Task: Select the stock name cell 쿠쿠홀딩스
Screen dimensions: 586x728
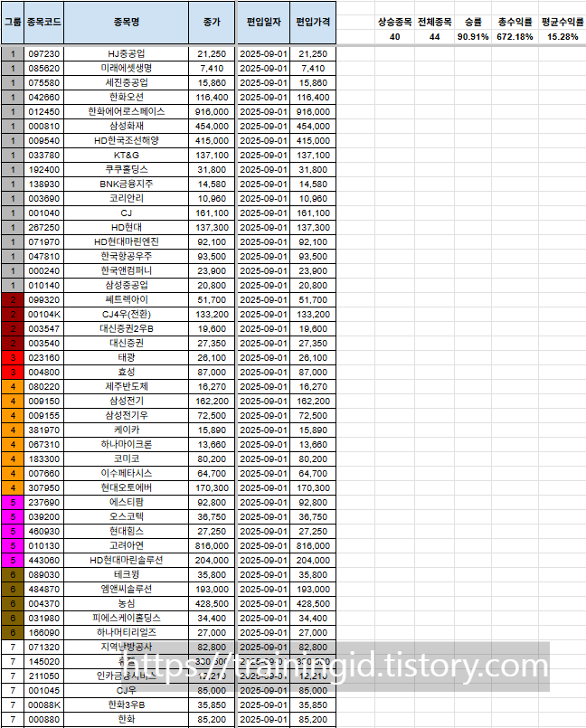Action: coord(127,169)
